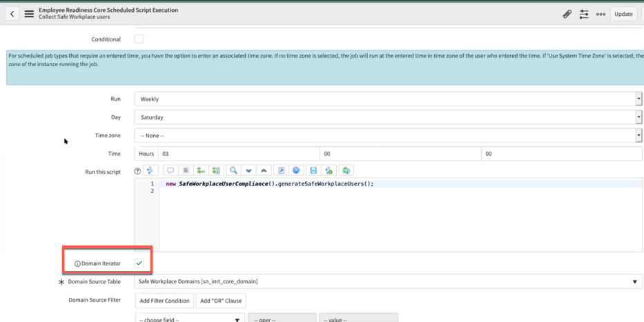Screen dimensions: 644x322
Task: Open attachments via the paperclip icon
Action: pyautogui.click(x=567, y=14)
